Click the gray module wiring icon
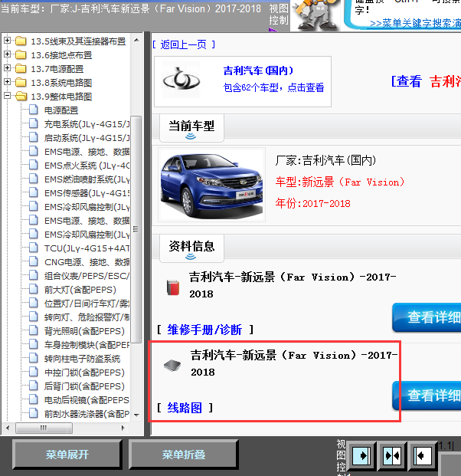Viewport: 461px width, 476px height. pyautogui.click(x=172, y=365)
